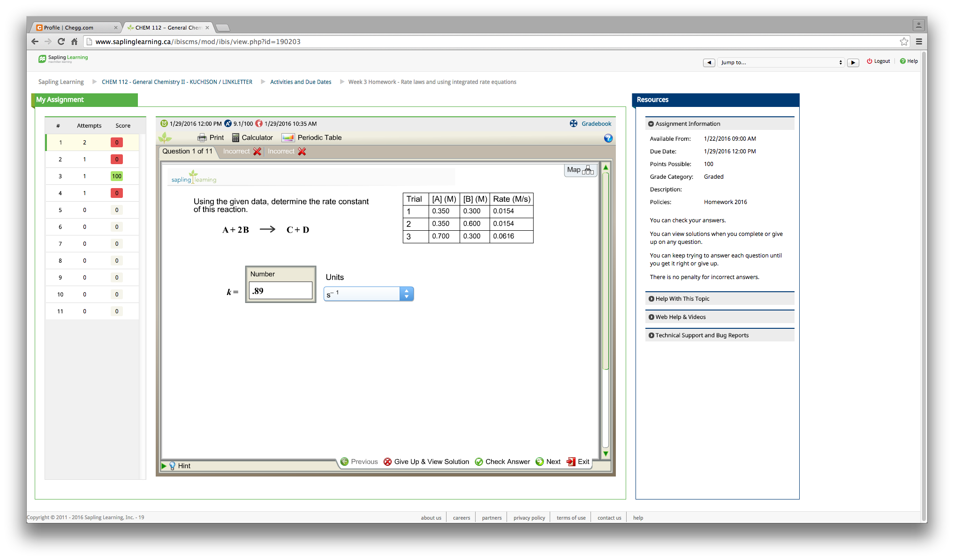Go to the Next question
Screen dimensions: 954x560
(548, 462)
